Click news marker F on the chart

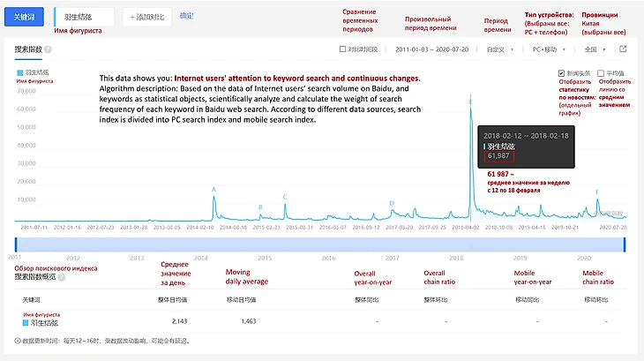[x=597, y=192]
